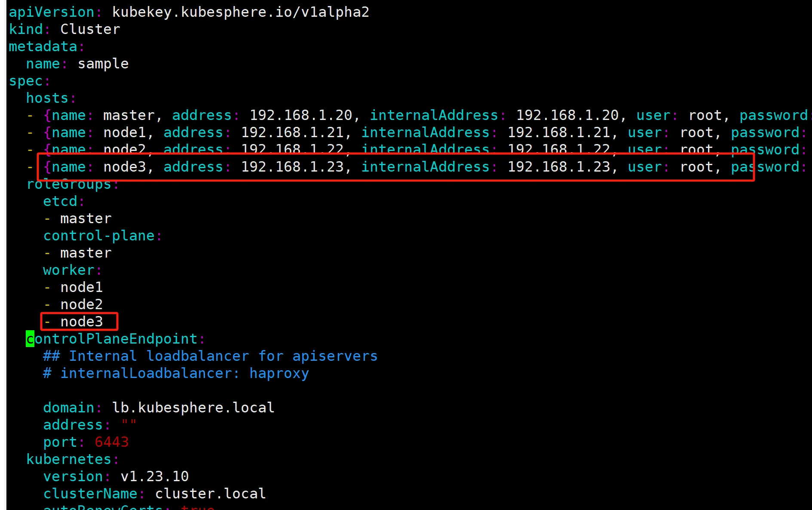The height and width of the screenshot is (510, 812).
Task: Click address 192.168.1.23 in node3 row
Action: 292,167
